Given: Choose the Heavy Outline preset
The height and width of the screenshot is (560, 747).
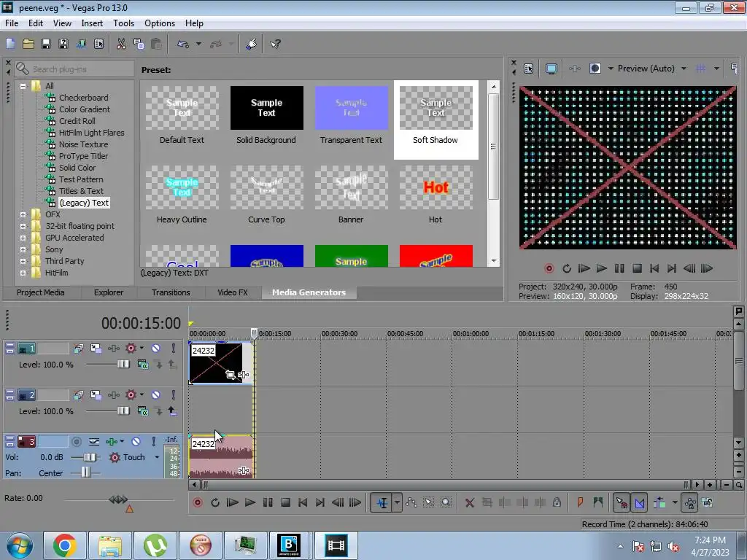Looking at the screenshot, I should [x=182, y=194].
